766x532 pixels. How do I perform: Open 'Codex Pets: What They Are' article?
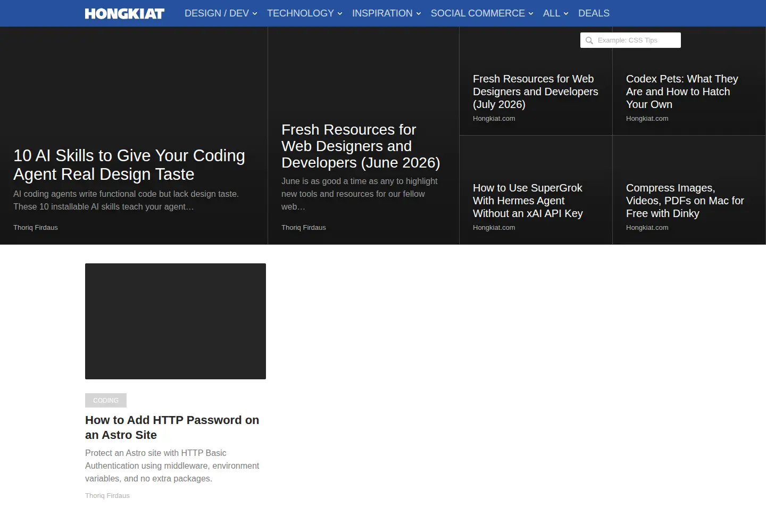pyautogui.click(x=682, y=92)
